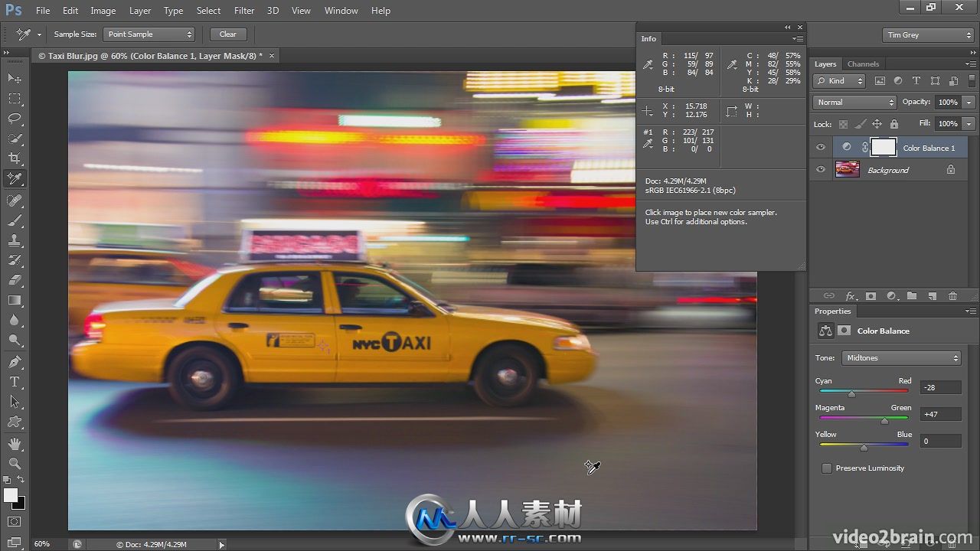980x551 pixels.
Task: Select the Path Selection tool
Action: 15,402
